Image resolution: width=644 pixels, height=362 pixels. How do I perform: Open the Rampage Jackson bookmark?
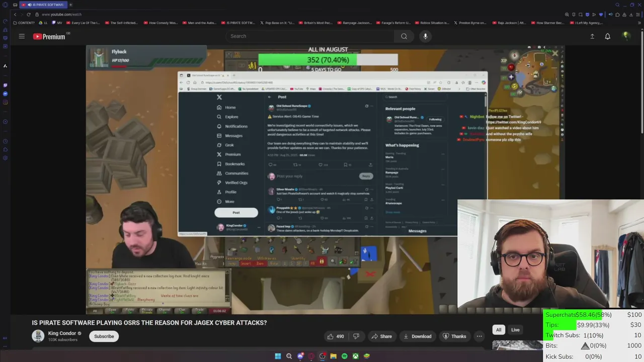point(354,23)
